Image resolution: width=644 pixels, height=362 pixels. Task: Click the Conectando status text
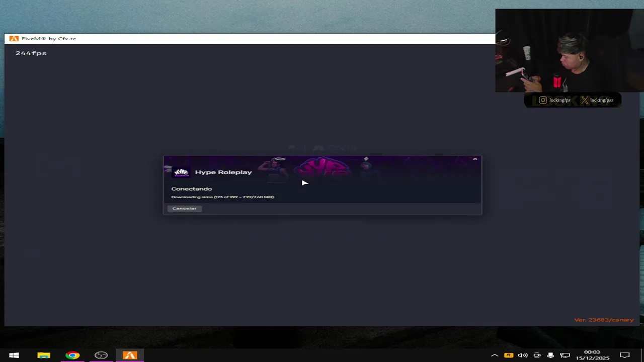[192, 189]
